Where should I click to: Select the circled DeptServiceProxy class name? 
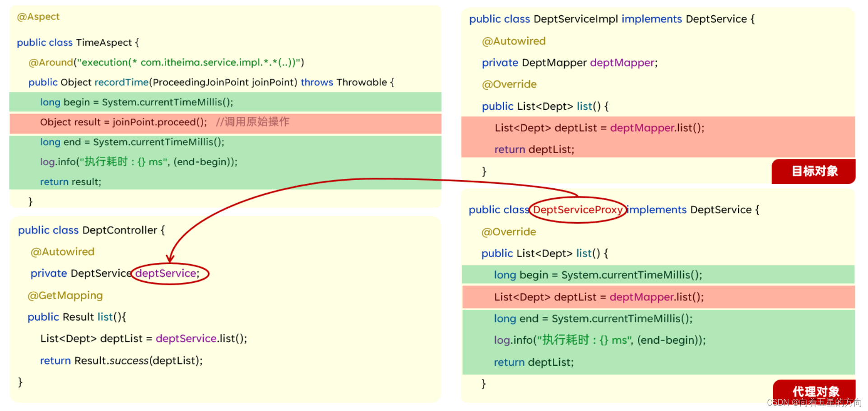578,210
